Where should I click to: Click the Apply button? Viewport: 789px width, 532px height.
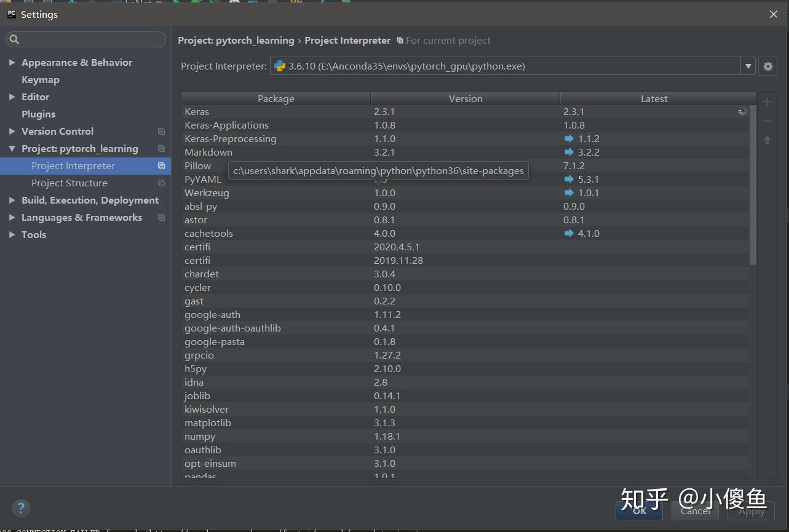[751, 510]
